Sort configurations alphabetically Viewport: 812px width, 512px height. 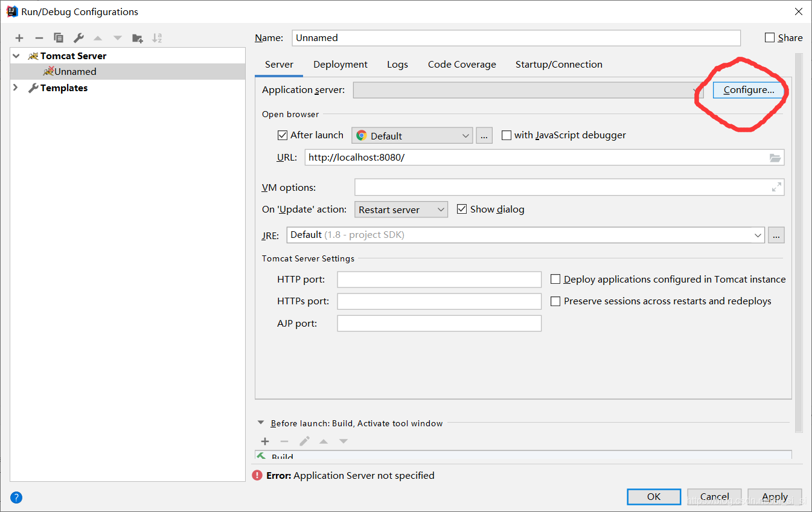click(157, 38)
